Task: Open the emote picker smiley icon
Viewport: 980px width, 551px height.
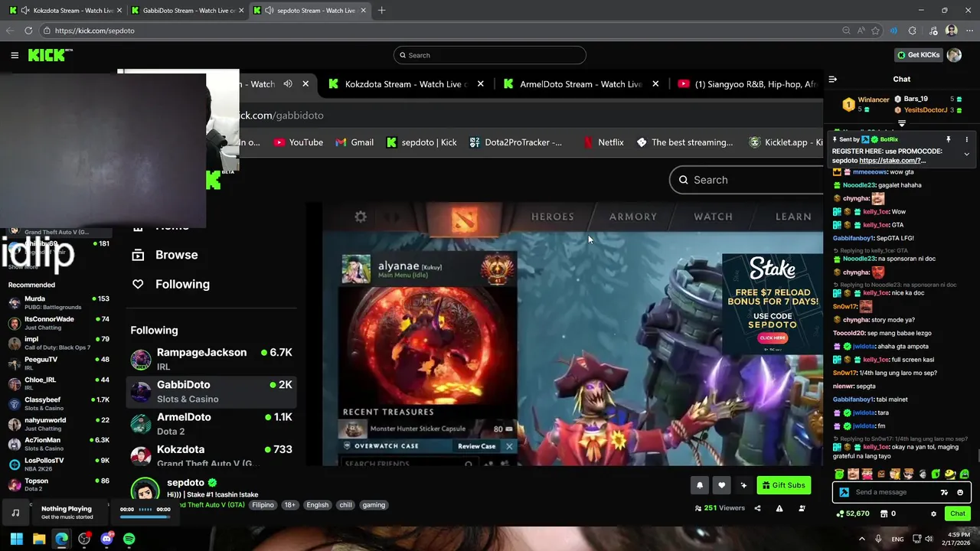Action: pos(960,492)
